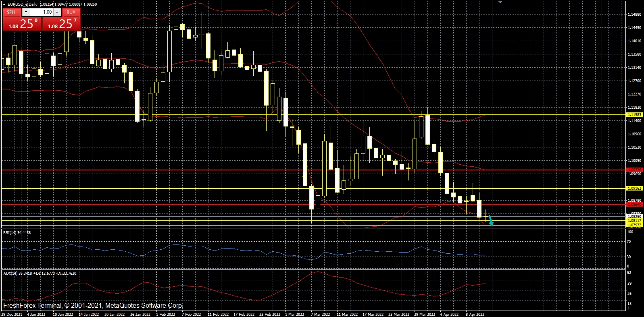644x317 pixels.
Task: Click the white 1.08250 current price label
Action: (x=634, y=216)
